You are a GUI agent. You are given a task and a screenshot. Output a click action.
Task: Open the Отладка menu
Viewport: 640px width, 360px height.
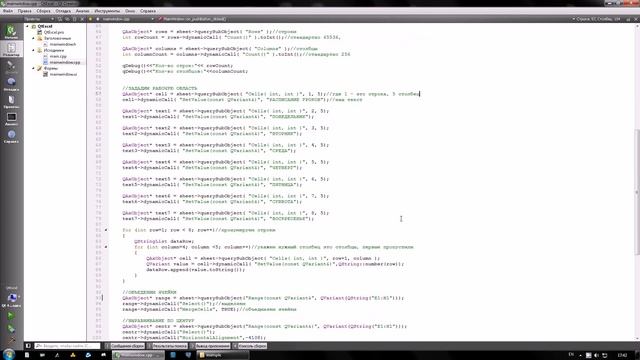pos(63,11)
